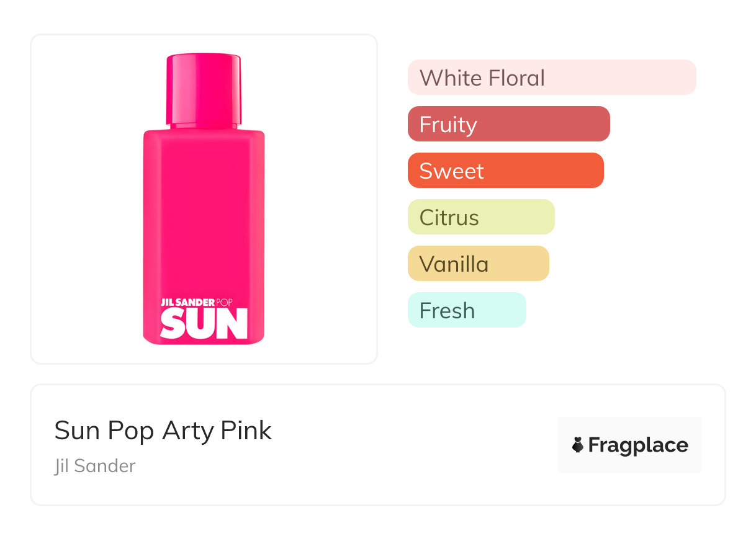
Task: Select the White Floral accord bar
Action: click(x=552, y=78)
